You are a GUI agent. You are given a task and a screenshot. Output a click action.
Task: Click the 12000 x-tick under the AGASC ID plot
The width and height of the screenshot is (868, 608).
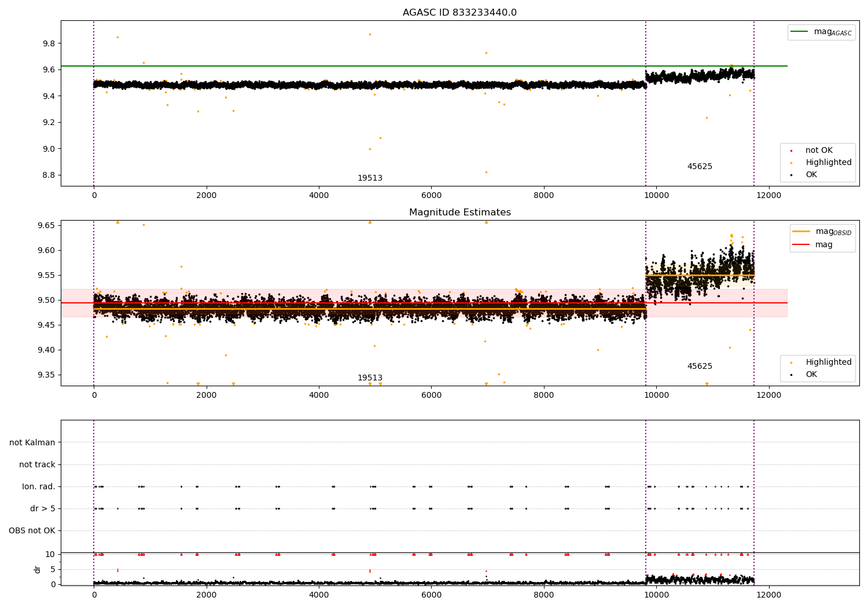pos(768,196)
